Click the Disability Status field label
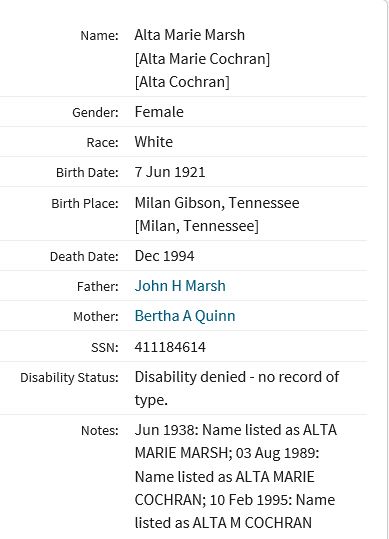 tap(69, 378)
